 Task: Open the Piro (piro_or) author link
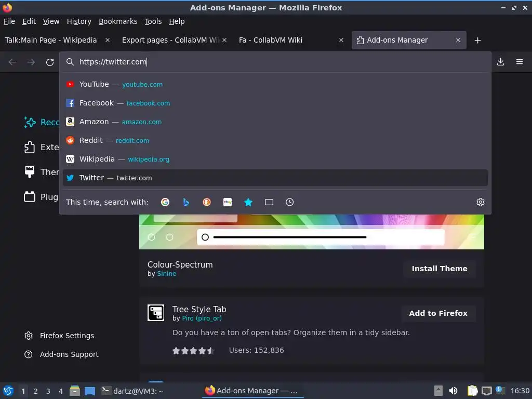point(202,318)
